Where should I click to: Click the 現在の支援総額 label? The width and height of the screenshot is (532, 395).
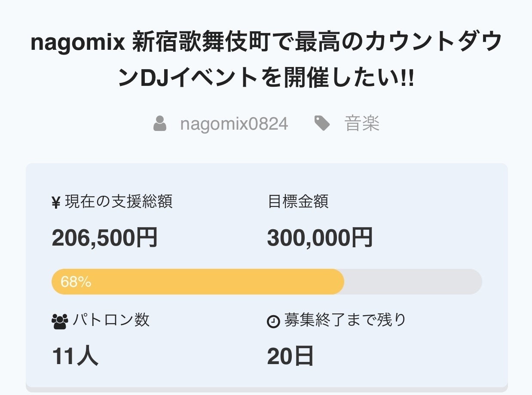point(119,201)
